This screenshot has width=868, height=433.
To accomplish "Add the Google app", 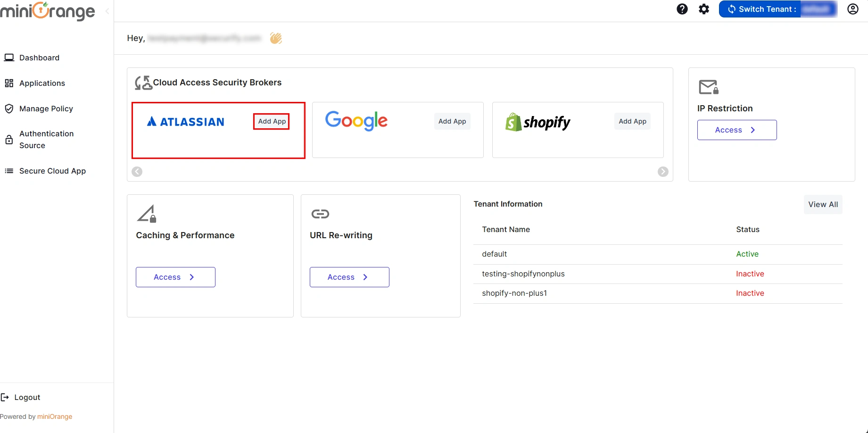I will click(452, 121).
